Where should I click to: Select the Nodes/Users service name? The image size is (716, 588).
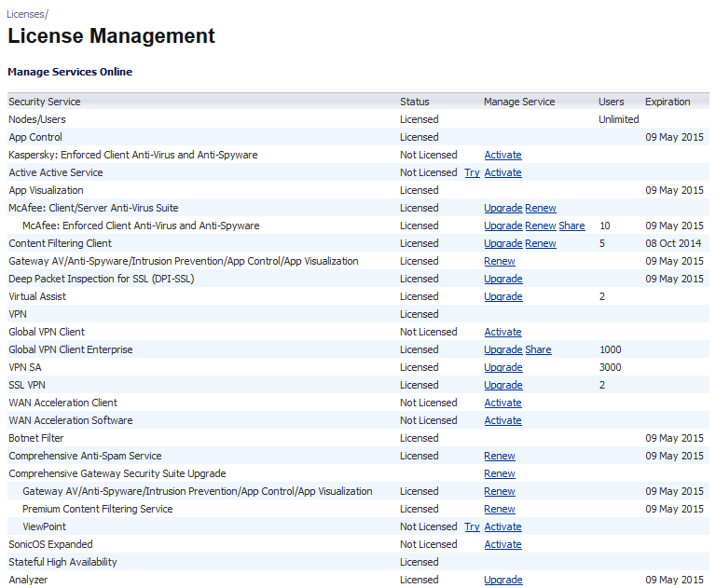(x=37, y=119)
